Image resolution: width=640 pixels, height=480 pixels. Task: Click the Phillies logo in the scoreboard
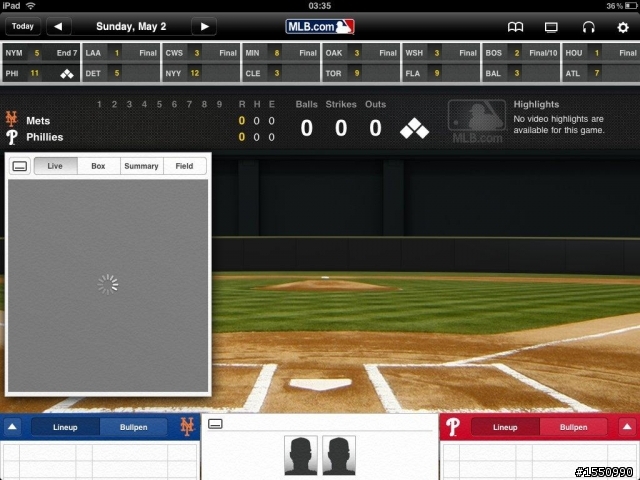point(11,137)
